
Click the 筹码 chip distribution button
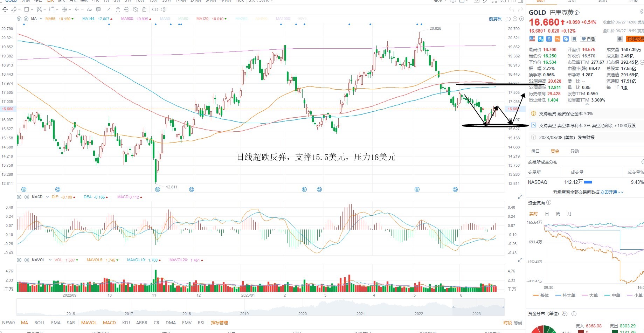[518, 323]
